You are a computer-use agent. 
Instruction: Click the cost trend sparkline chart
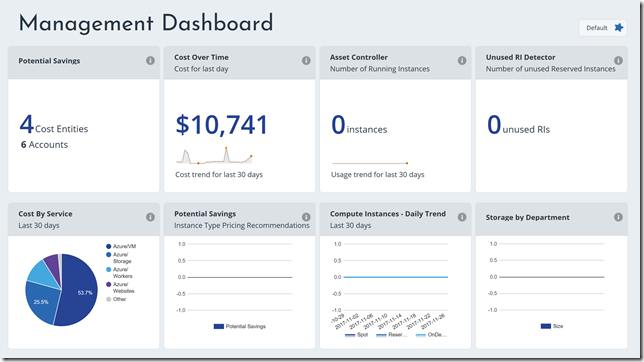point(214,156)
